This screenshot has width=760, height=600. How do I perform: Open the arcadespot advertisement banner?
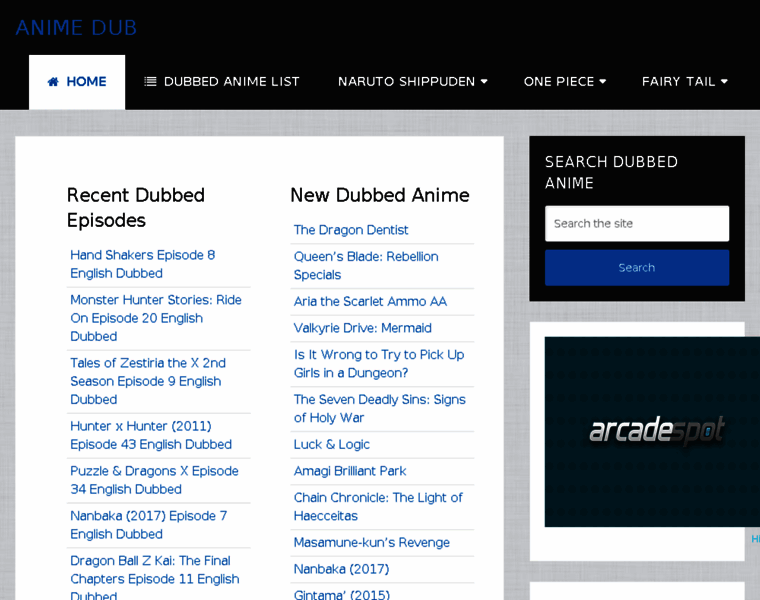pyautogui.click(x=652, y=432)
